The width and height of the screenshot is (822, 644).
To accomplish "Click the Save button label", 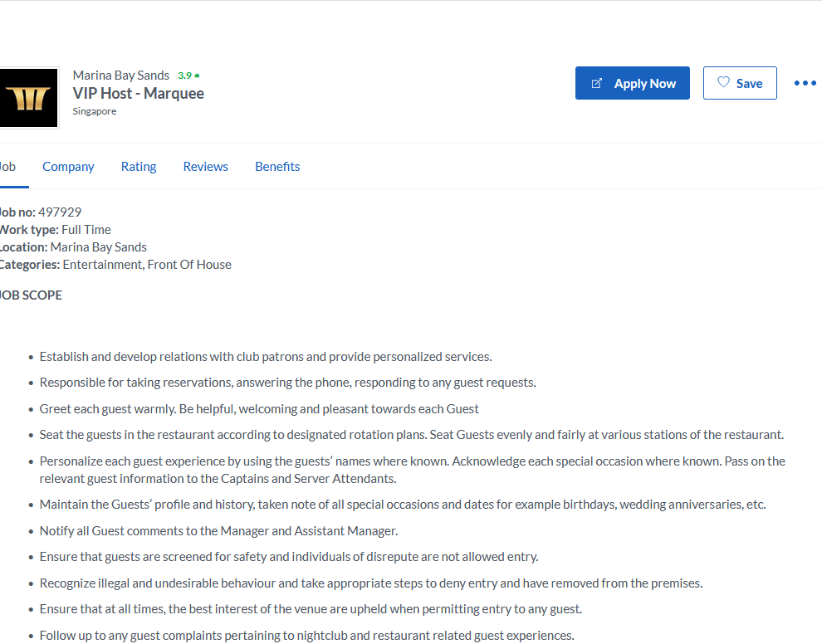I will coord(749,84).
